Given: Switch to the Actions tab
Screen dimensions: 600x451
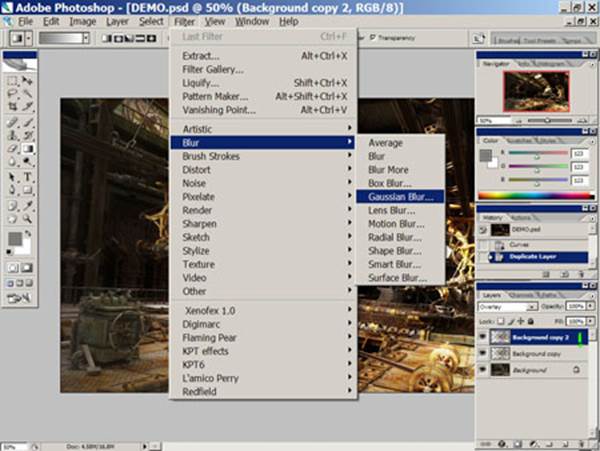Looking at the screenshot, I should (521, 217).
